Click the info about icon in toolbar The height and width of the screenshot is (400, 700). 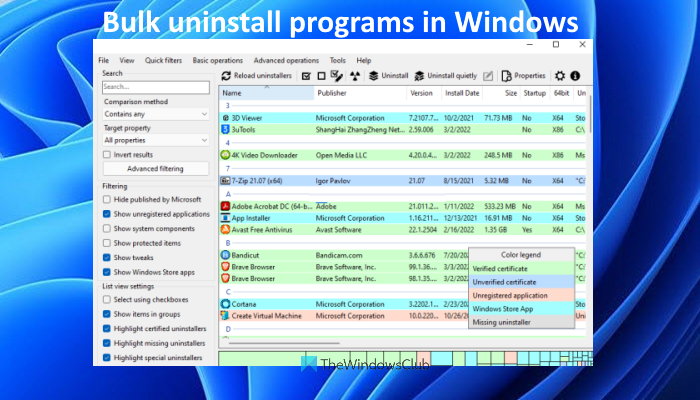[575, 76]
